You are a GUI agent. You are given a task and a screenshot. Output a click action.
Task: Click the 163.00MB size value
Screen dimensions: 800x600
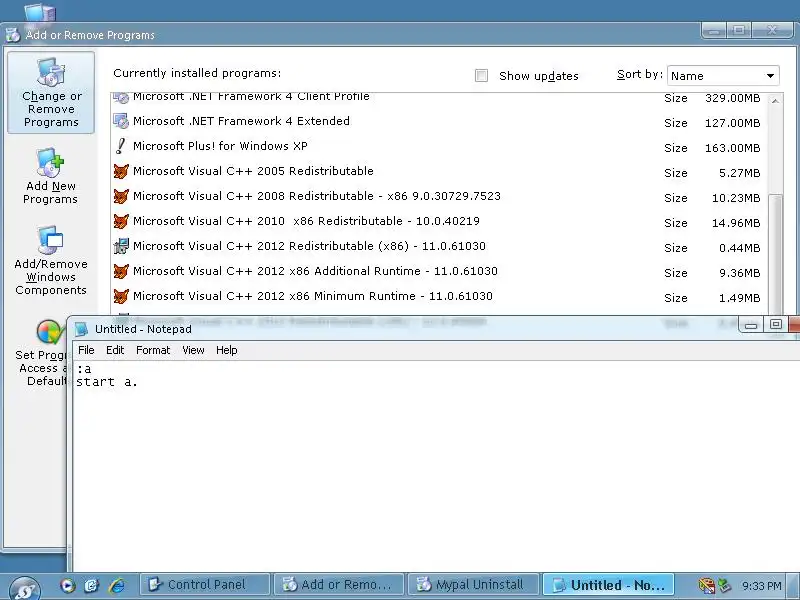(x=733, y=148)
